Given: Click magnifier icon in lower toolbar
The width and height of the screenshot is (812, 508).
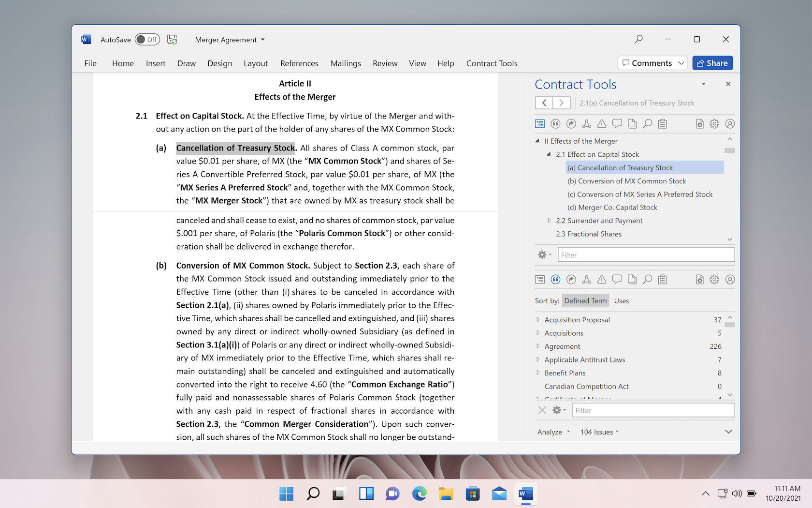Looking at the screenshot, I should click(647, 279).
